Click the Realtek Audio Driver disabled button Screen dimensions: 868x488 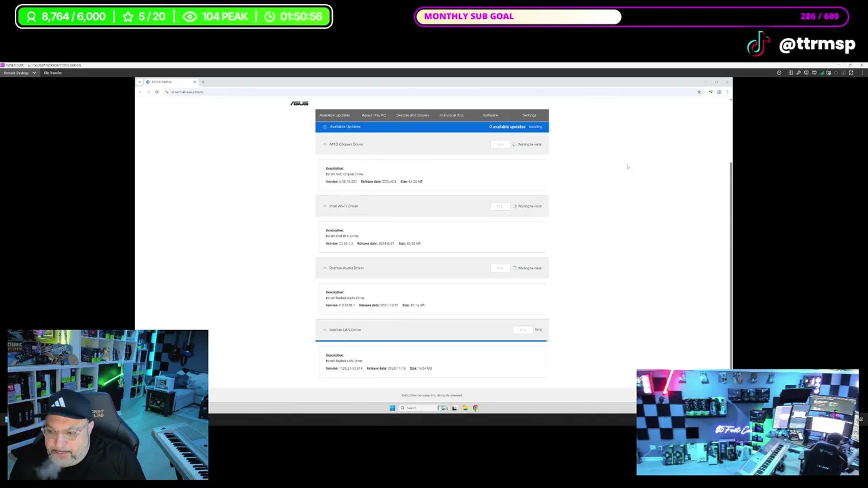pos(500,268)
